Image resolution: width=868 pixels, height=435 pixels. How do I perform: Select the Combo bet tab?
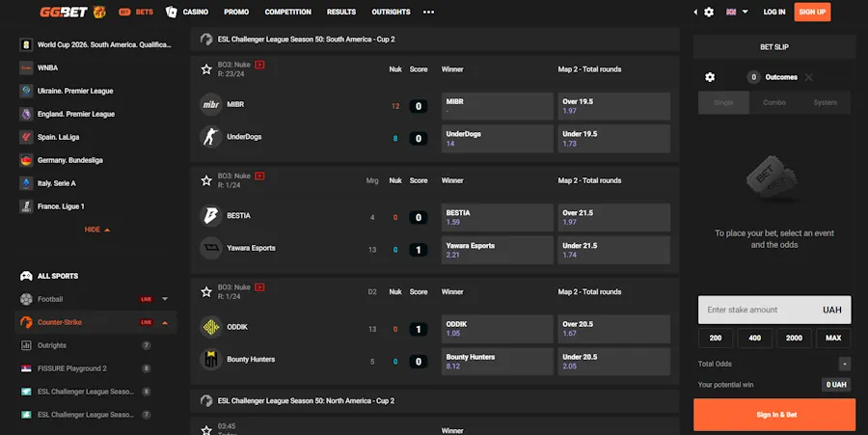[x=774, y=102]
